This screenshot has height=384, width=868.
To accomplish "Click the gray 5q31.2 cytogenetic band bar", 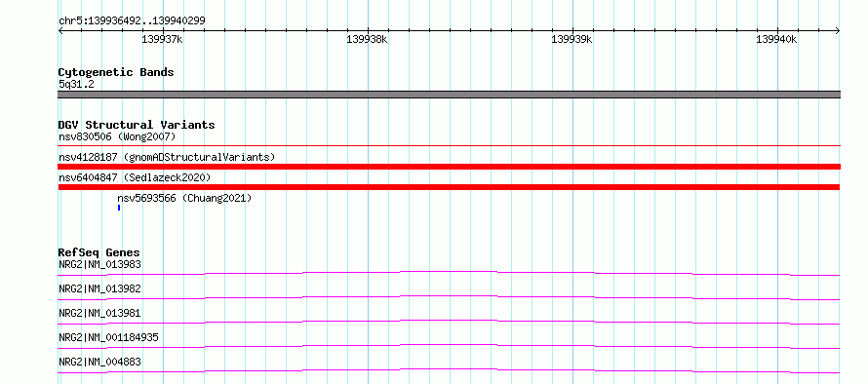I will click(x=449, y=95).
